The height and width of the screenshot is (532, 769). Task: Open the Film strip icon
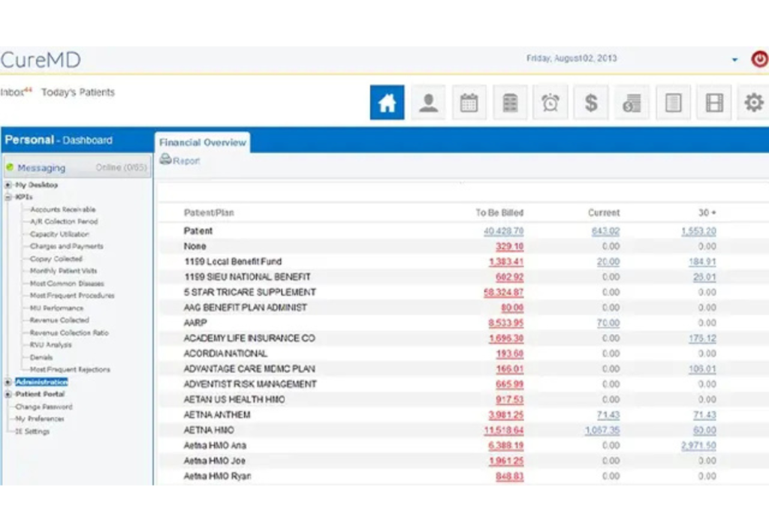[x=714, y=102]
